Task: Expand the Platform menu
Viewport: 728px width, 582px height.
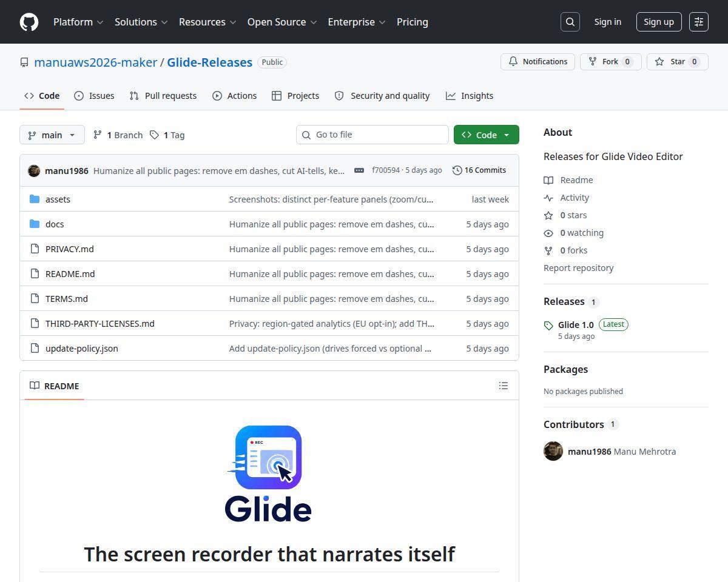Action: coord(78,22)
